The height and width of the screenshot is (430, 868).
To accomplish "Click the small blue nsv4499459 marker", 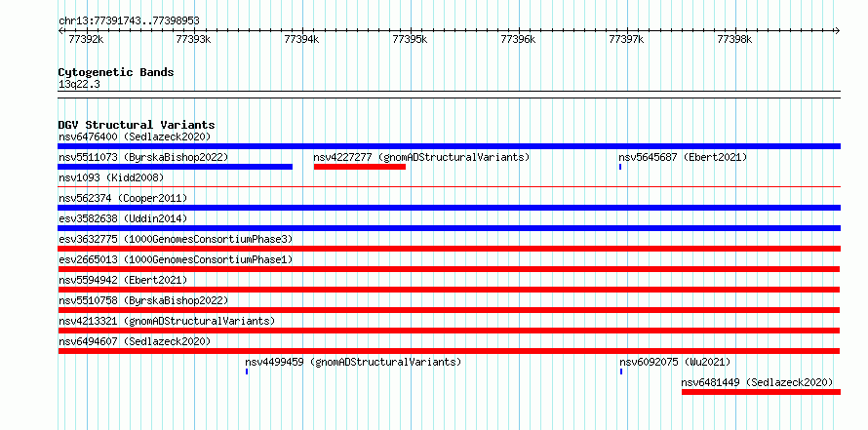I will [x=247, y=371].
